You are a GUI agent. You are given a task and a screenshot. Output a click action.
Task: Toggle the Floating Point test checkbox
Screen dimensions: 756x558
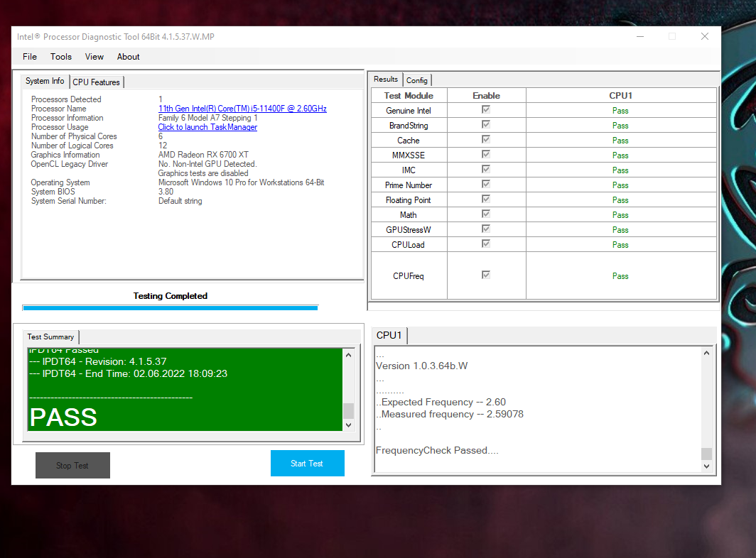[486, 199]
